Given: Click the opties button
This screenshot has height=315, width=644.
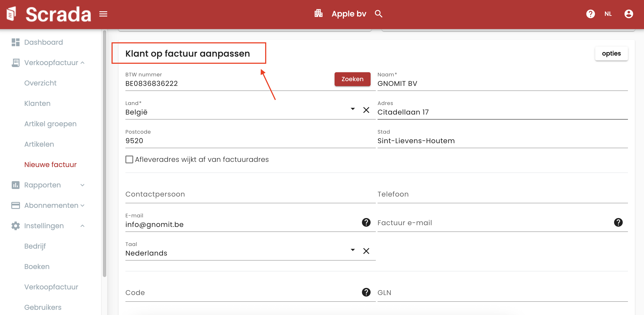Looking at the screenshot, I should (x=611, y=54).
